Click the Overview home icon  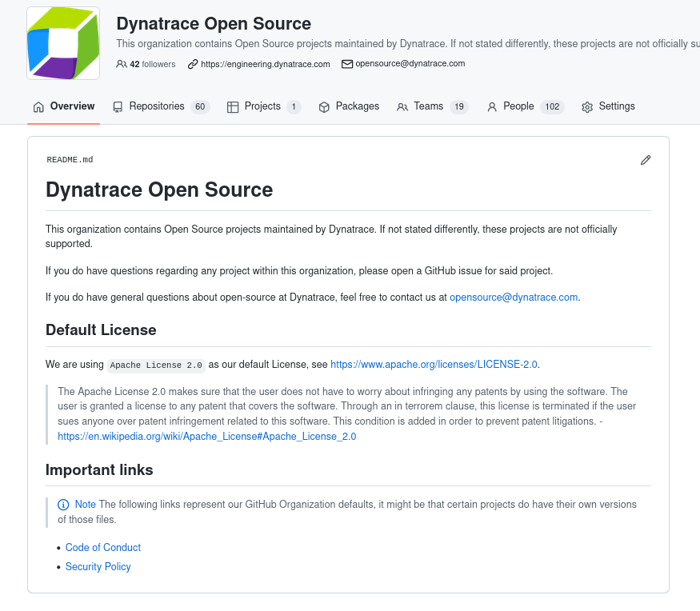pyautogui.click(x=39, y=106)
